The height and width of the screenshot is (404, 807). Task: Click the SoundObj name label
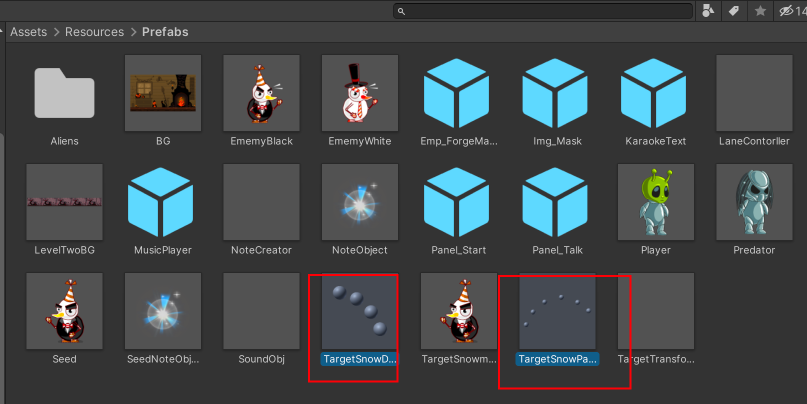pyautogui.click(x=261, y=359)
